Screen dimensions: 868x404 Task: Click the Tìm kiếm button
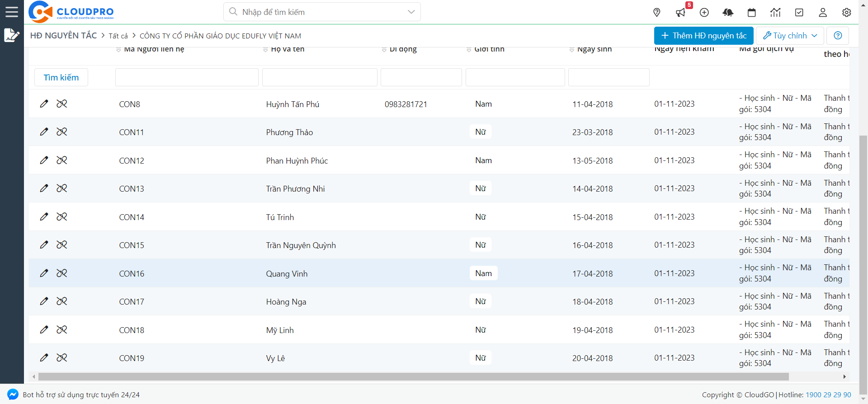pyautogui.click(x=61, y=77)
